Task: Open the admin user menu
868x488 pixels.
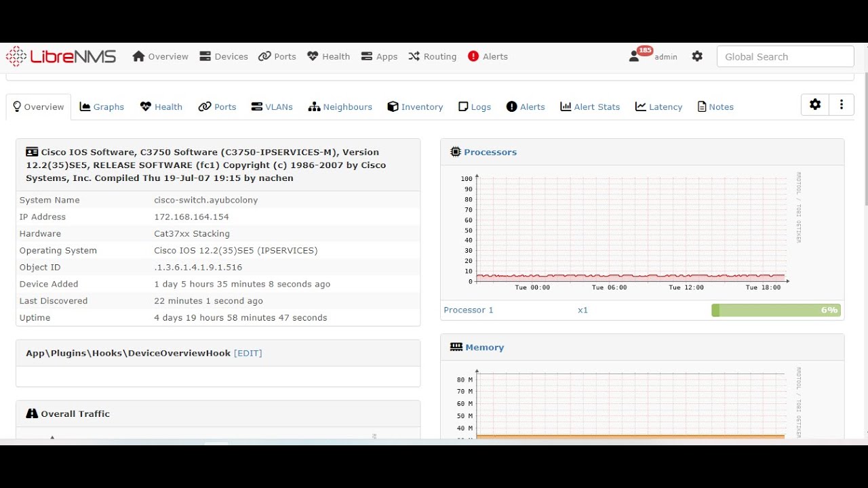Action: pos(653,56)
